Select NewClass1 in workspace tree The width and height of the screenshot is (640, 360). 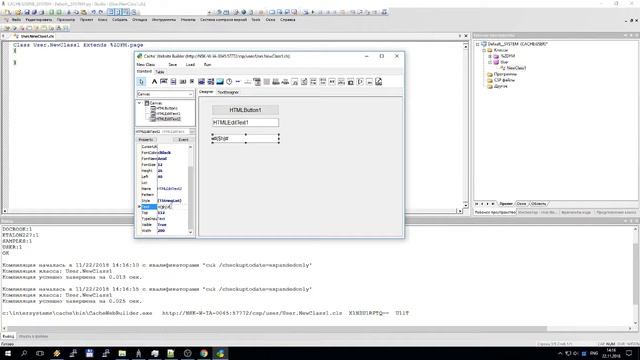(x=516, y=68)
